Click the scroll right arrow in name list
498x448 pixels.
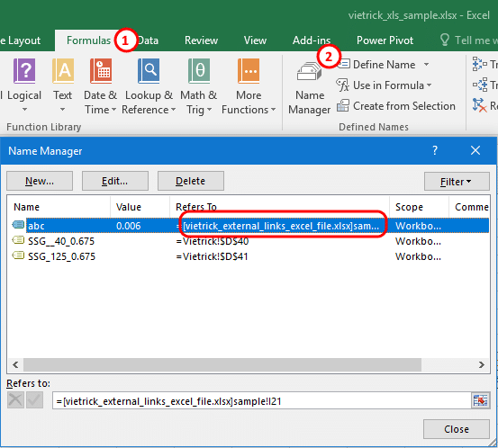[482, 364]
